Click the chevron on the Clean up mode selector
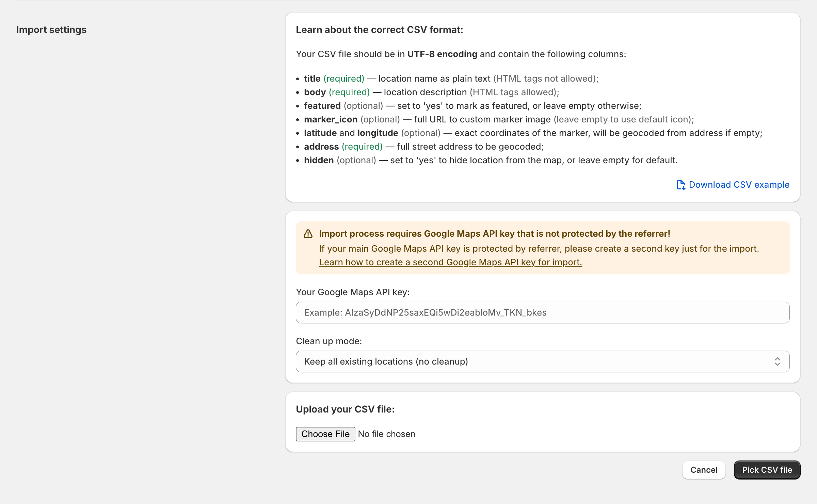The image size is (817, 504). pyautogui.click(x=778, y=362)
